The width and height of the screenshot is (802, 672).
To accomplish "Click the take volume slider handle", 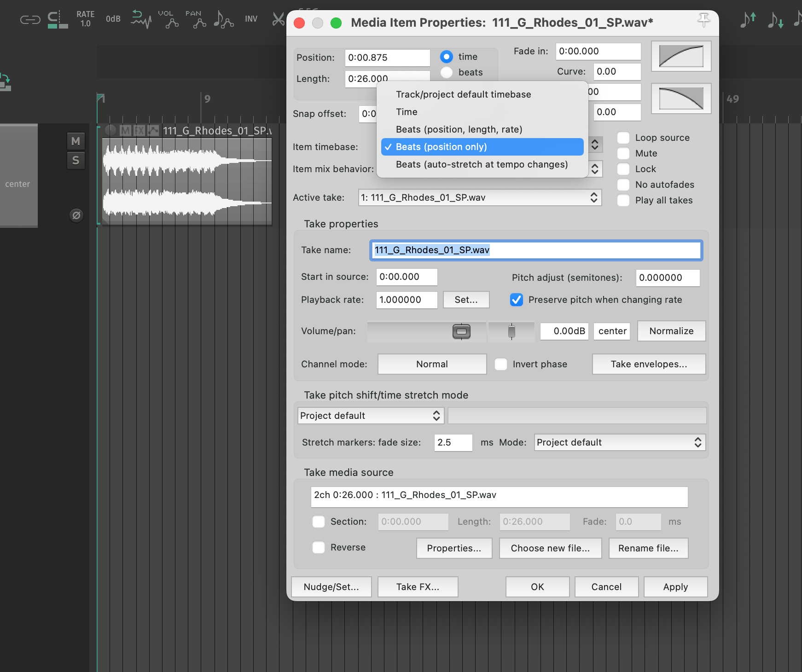I will click(x=461, y=331).
